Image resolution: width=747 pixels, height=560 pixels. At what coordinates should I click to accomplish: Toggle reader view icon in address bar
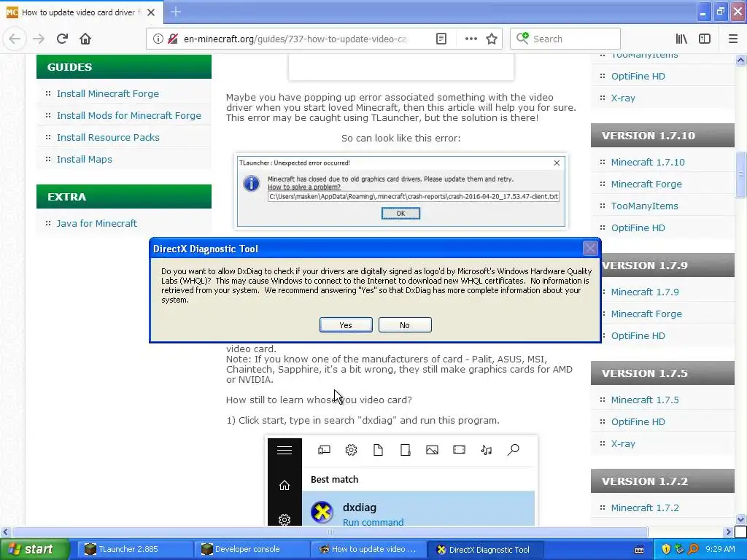pos(441,39)
